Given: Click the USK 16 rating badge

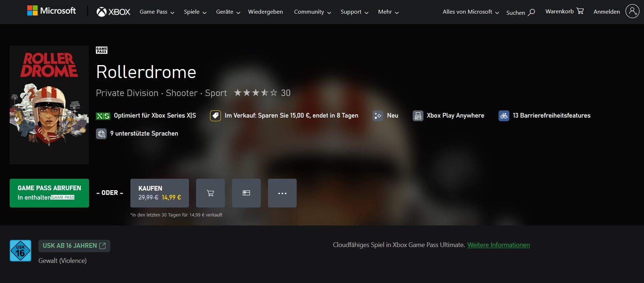Looking at the screenshot, I should [x=20, y=251].
